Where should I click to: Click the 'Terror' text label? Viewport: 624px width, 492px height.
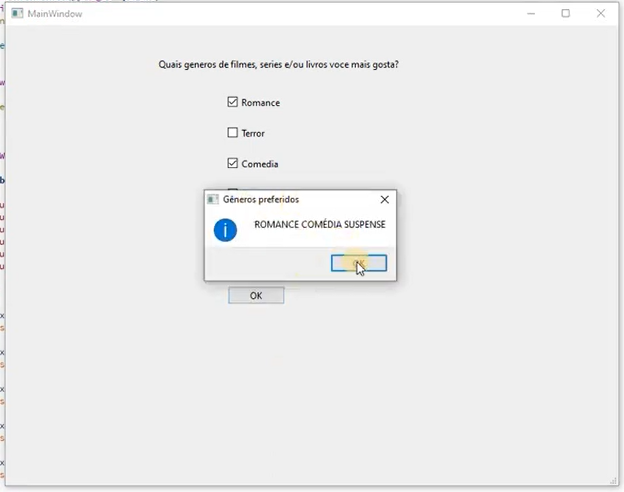pos(253,133)
